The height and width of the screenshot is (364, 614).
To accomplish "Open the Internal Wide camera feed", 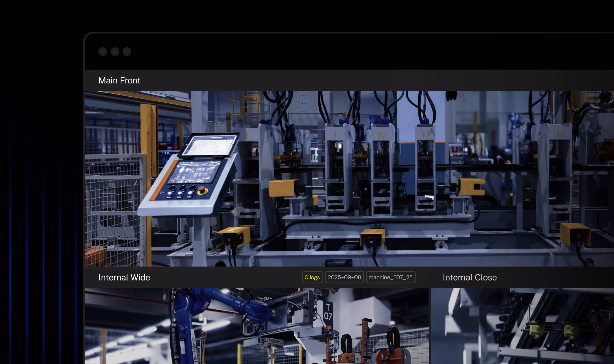I will tap(257, 326).
